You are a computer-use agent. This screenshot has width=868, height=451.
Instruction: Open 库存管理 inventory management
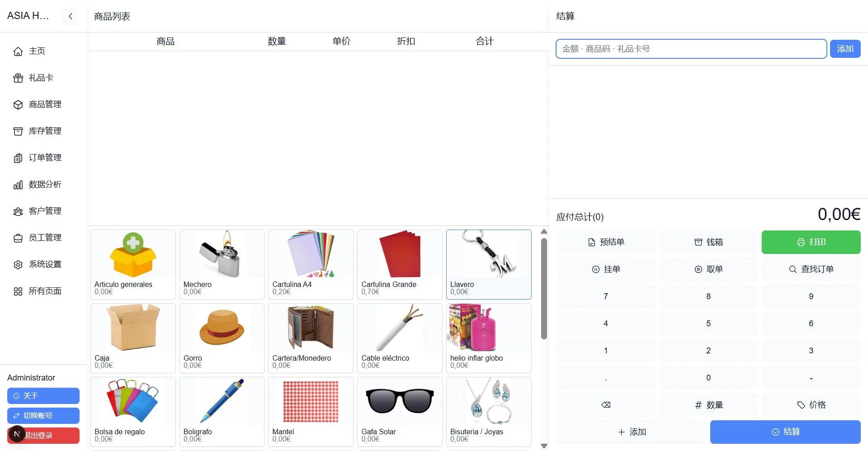(x=43, y=131)
